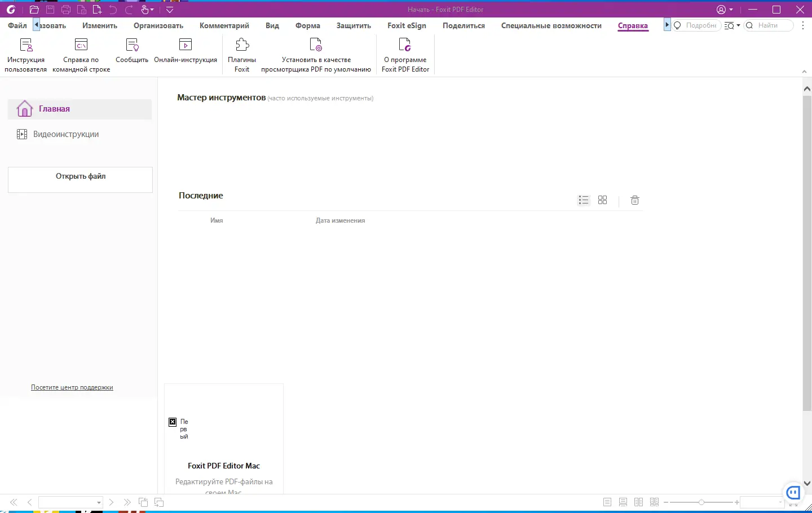This screenshot has height=513, width=812.
Task: Set Foxit as default PDF viewer
Action: [x=316, y=55]
